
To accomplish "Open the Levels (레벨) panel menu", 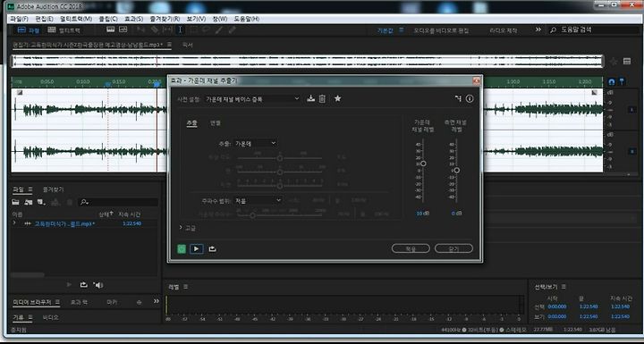I will (186, 287).
